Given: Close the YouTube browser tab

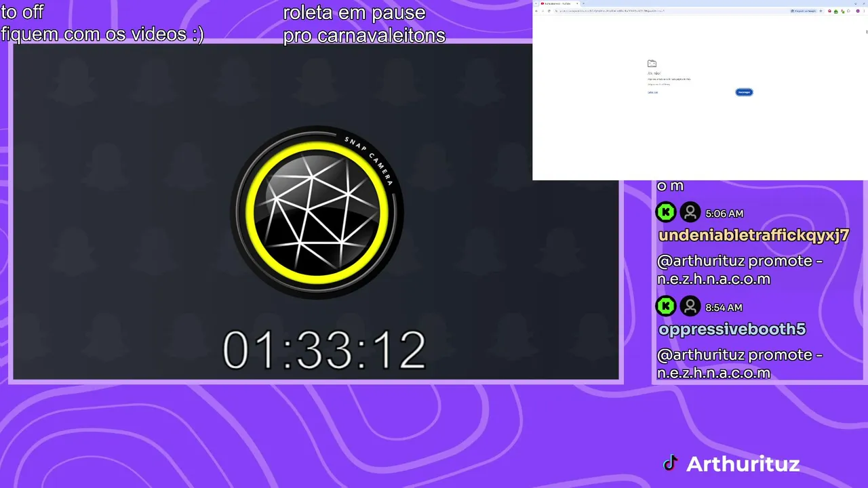Looking at the screenshot, I should [x=577, y=3].
